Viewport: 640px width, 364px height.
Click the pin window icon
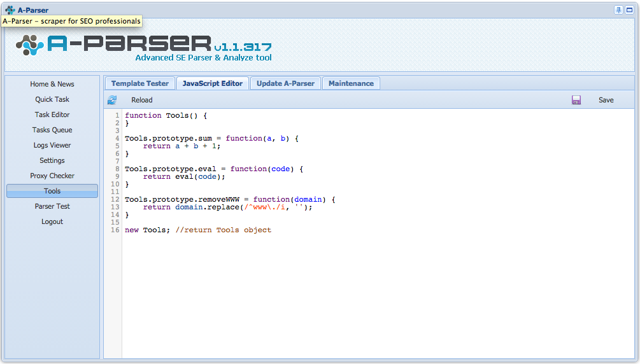619,10
